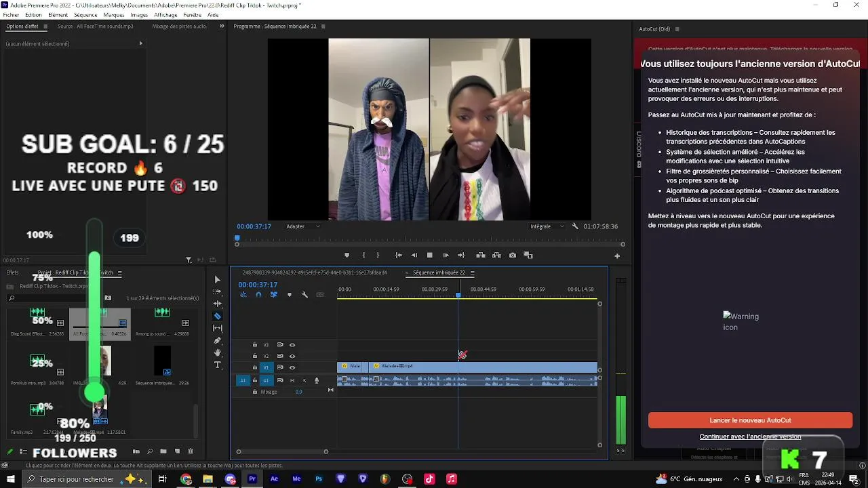Toggle Snap in timeline

258,295
